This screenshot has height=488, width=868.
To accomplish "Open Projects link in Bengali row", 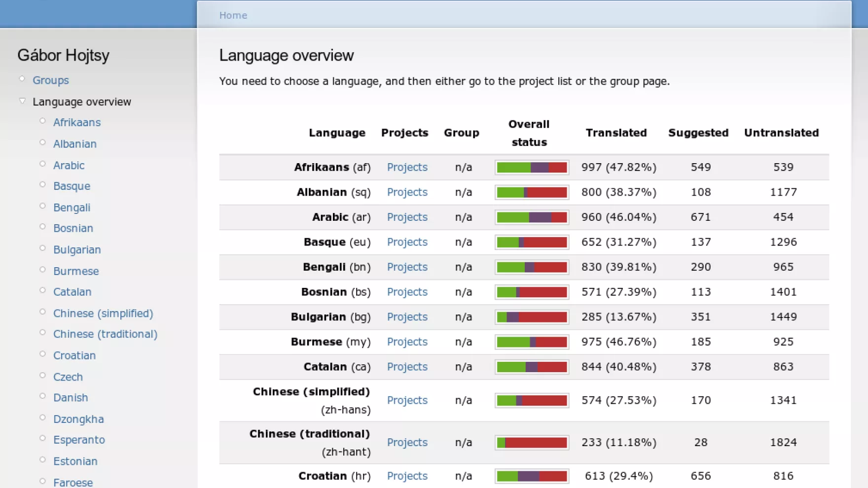I will [x=407, y=267].
